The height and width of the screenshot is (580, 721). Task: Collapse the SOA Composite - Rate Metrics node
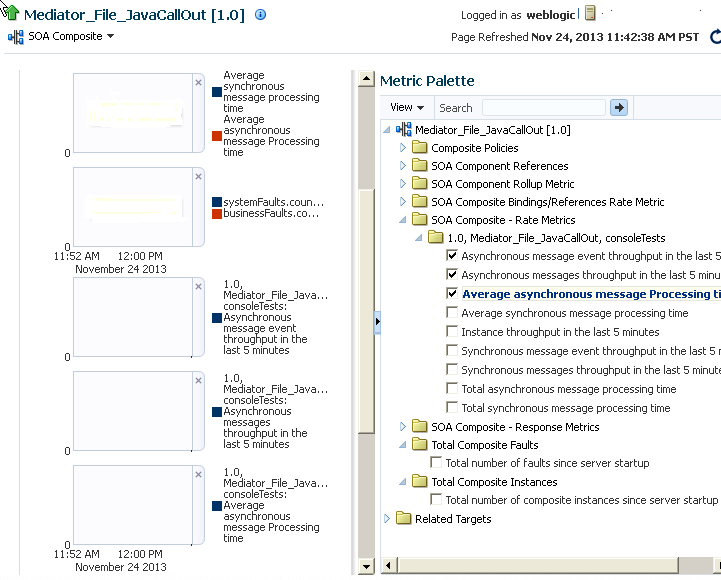(x=403, y=220)
